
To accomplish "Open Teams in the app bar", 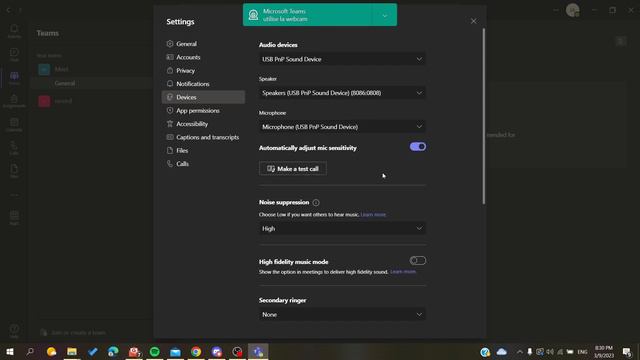I will point(14,78).
